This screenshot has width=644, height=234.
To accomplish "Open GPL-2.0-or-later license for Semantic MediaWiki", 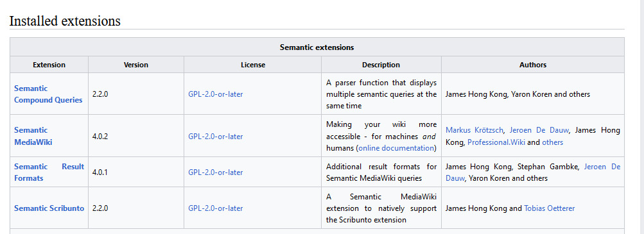I will tap(215, 137).
